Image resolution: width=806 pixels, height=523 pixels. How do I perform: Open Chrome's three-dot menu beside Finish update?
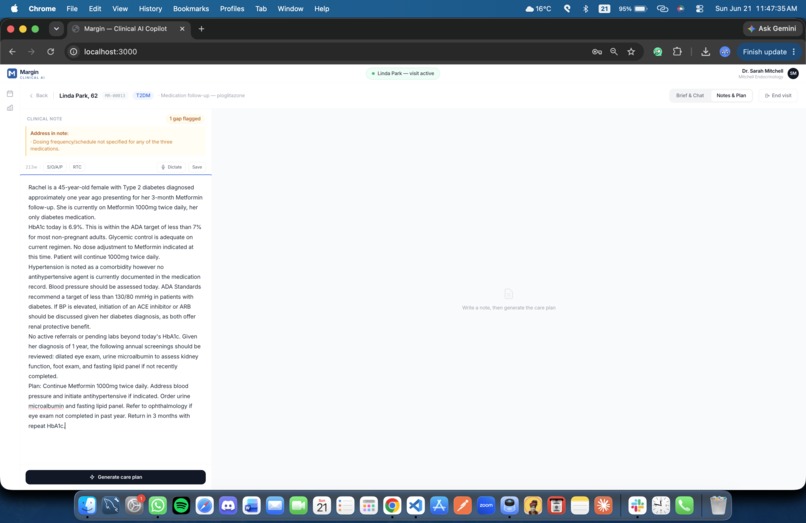794,52
